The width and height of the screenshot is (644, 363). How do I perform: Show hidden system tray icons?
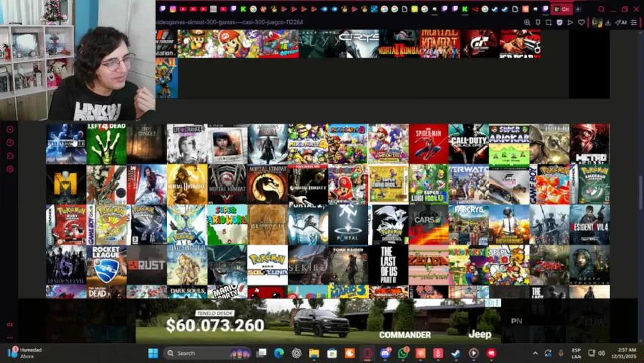point(535,353)
